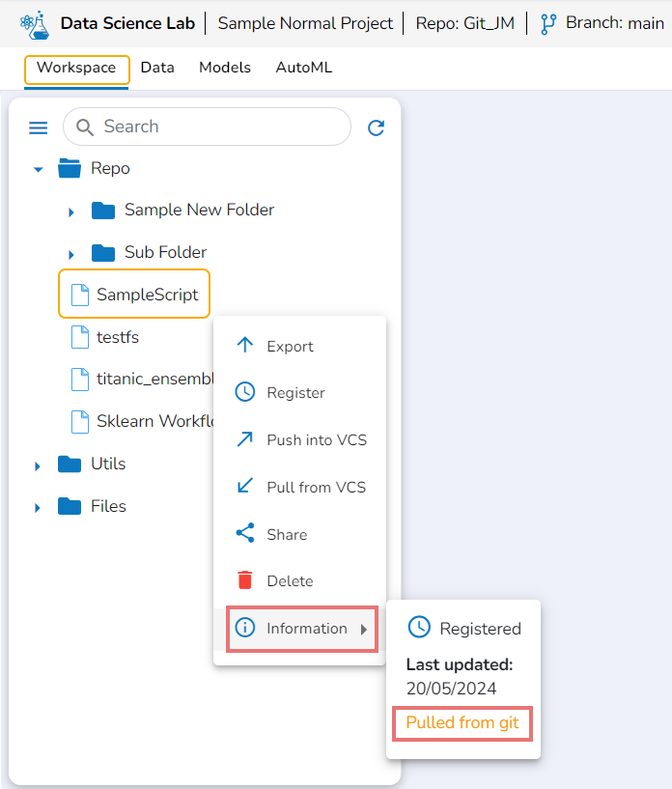Open the AutoML tab
Screen dimensions: 672x789
304,68
